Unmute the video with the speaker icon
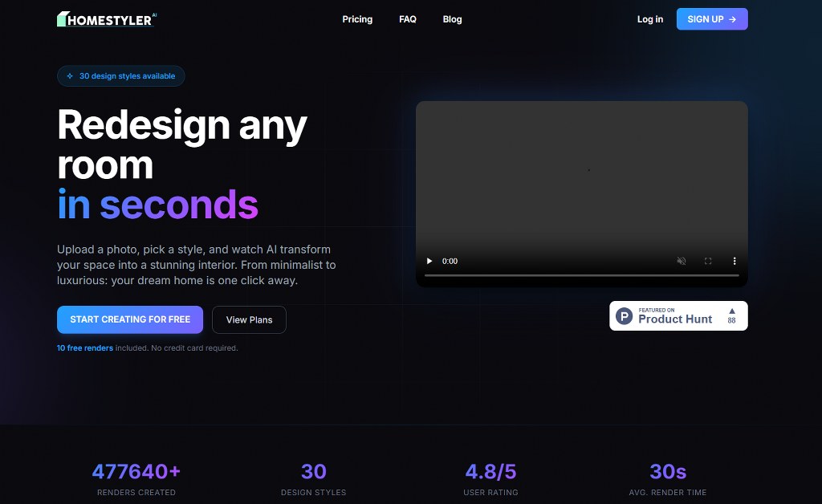This screenshot has height=504, width=822. [x=681, y=261]
